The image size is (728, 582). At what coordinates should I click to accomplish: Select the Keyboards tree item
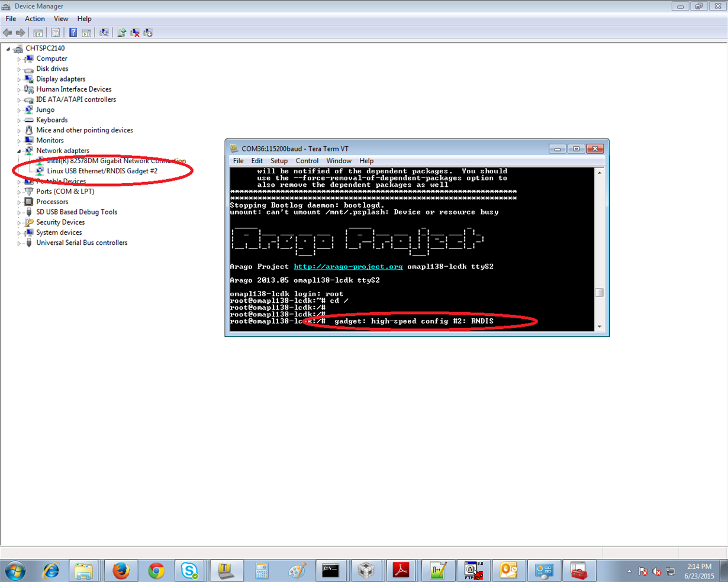tap(51, 120)
